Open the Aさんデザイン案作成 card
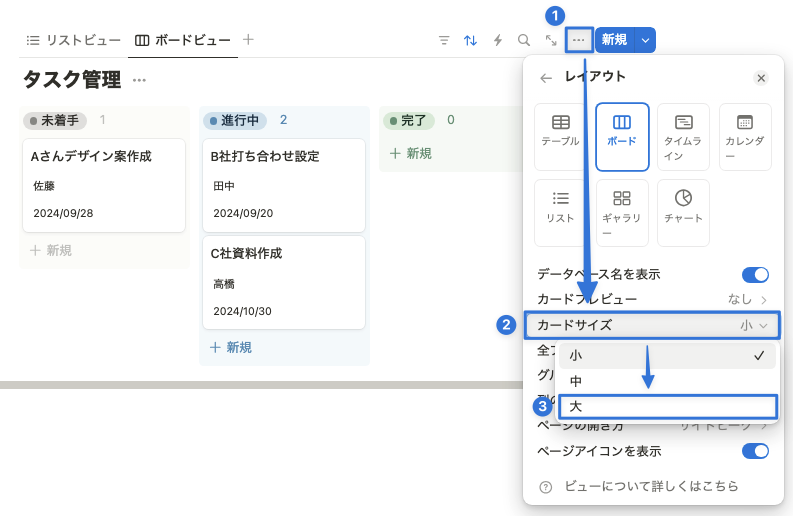Viewport: 793px width, 516px height. (104, 185)
